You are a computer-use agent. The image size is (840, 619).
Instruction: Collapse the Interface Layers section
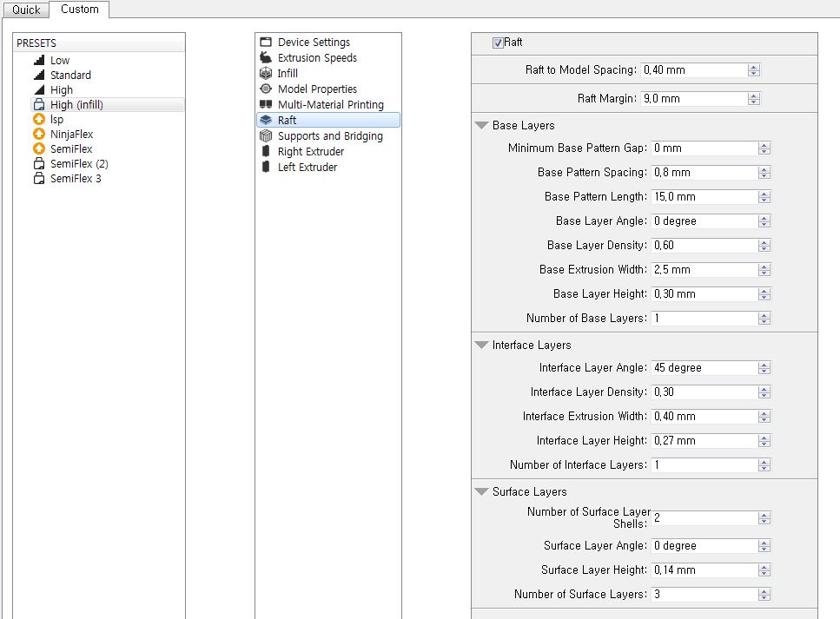coord(481,345)
